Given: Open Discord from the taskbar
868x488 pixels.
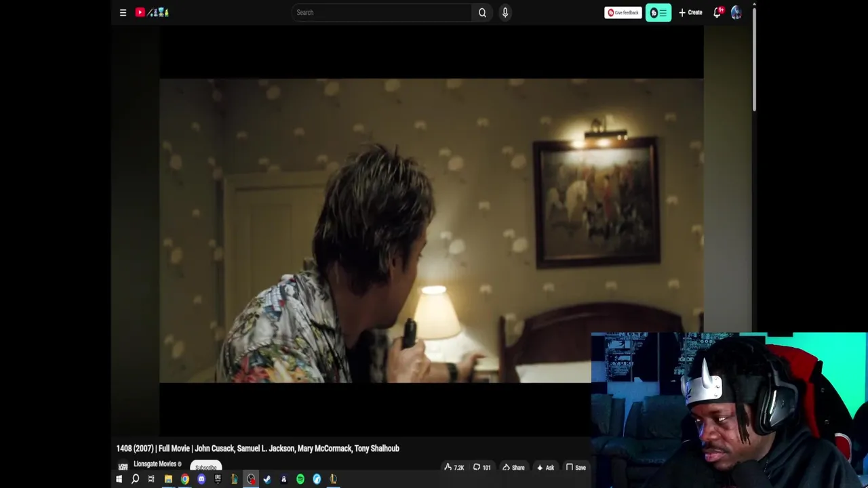Looking at the screenshot, I should 201,479.
